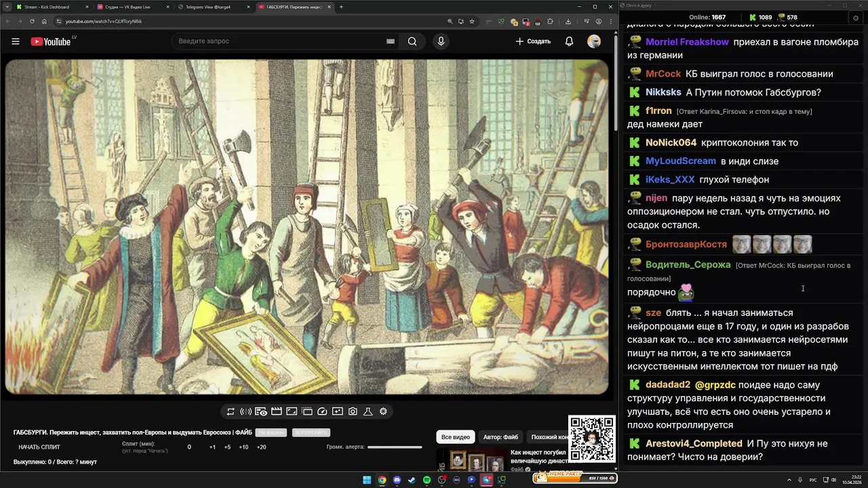Open the browser downloads icon

point(568,21)
